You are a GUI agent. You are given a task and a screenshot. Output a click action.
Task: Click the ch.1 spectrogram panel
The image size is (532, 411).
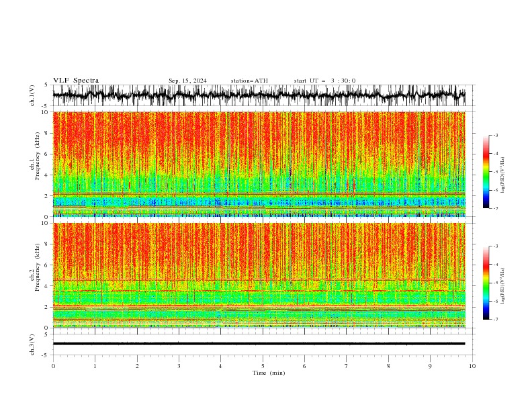259,164
